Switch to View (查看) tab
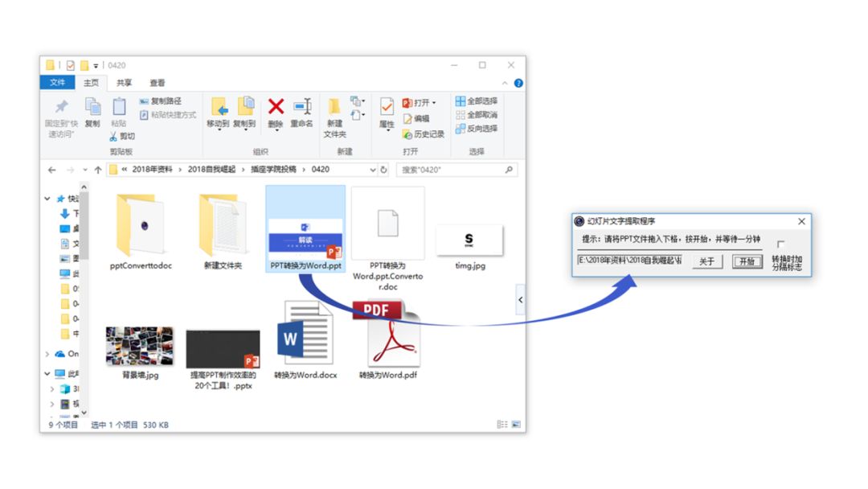The width and height of the screenshot is (868, 489). pos(158,83)
